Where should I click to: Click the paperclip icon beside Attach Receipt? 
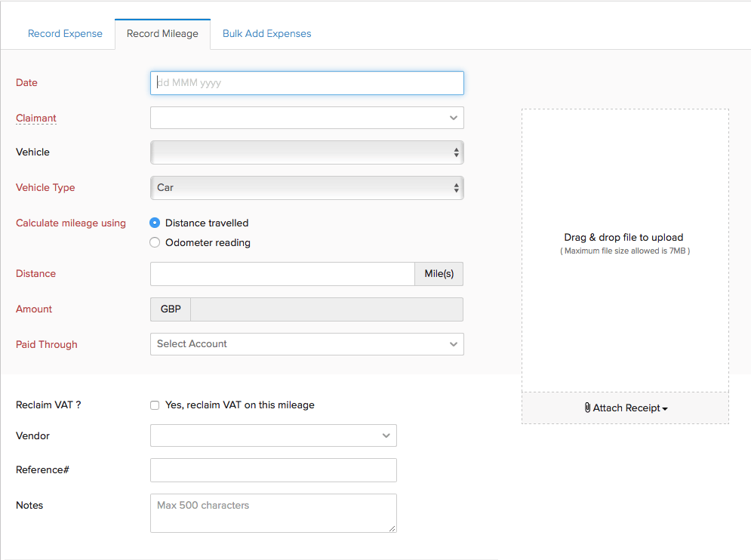[588, 408]
